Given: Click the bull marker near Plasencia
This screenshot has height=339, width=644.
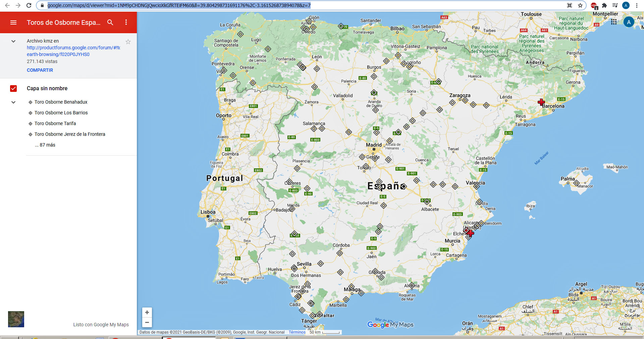Looking at the screenshot, I should (297, 168).
